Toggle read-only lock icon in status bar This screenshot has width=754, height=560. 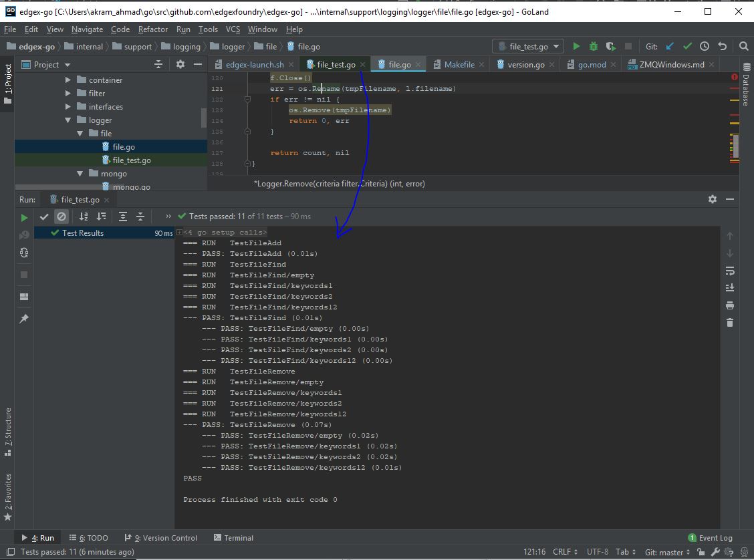(701, 552)
